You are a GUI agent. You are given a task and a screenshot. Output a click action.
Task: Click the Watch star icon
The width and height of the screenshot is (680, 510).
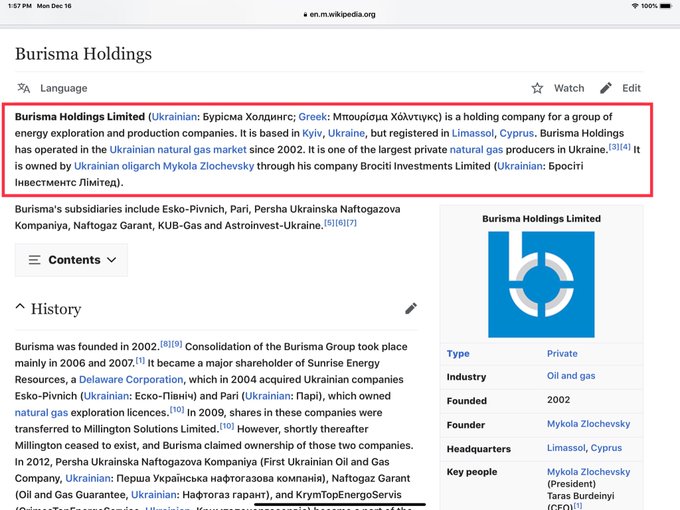tap(537, 88)
